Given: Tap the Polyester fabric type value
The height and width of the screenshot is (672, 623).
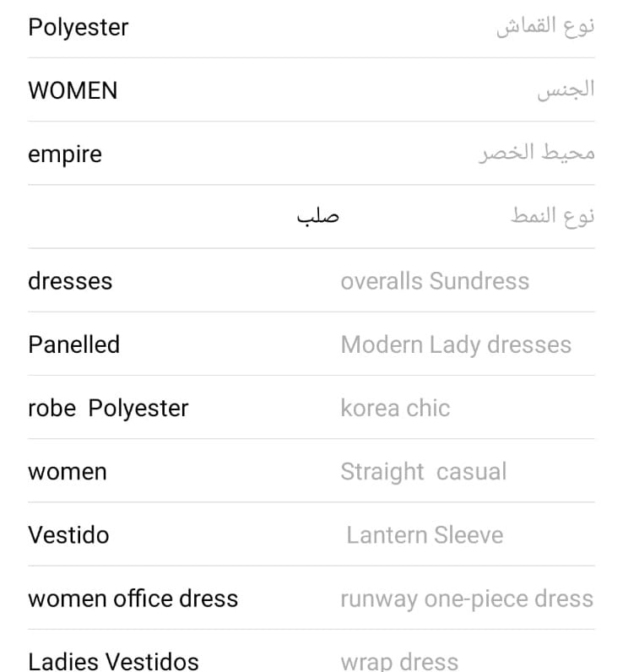Looking at the screenshot, I should tap(79, 27).
